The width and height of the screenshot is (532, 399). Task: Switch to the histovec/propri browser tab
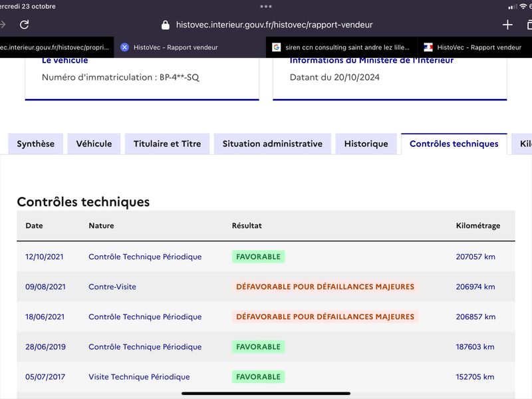[57, 47]
